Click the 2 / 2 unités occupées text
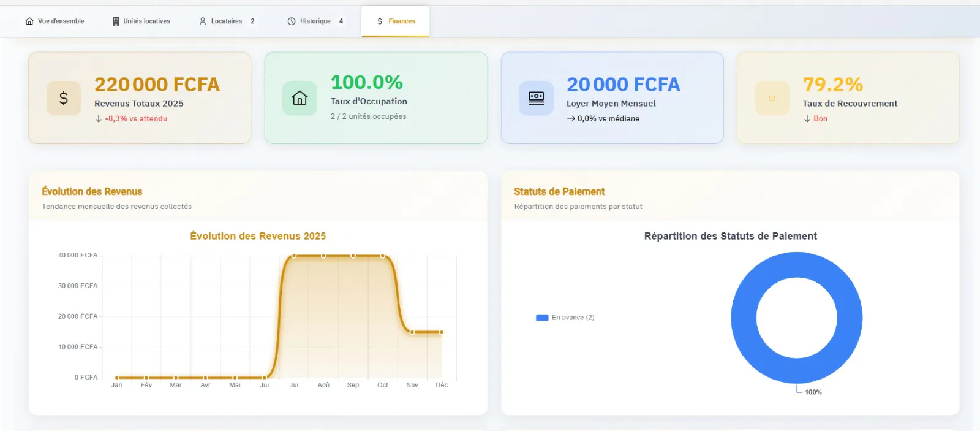The image size is (980, 431). click(368, 116)
